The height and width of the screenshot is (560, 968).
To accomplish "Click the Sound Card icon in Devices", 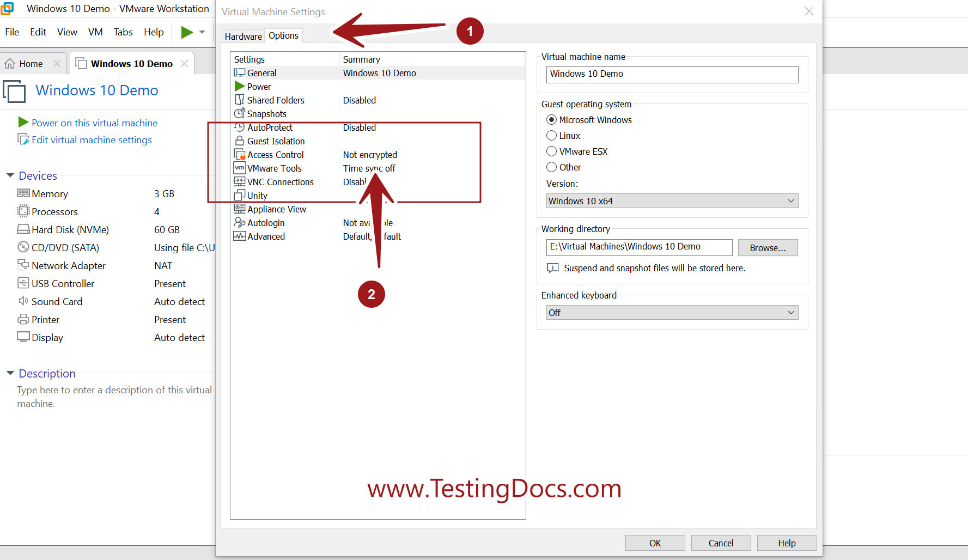I will pyautogui.click(x=23, y=301).
